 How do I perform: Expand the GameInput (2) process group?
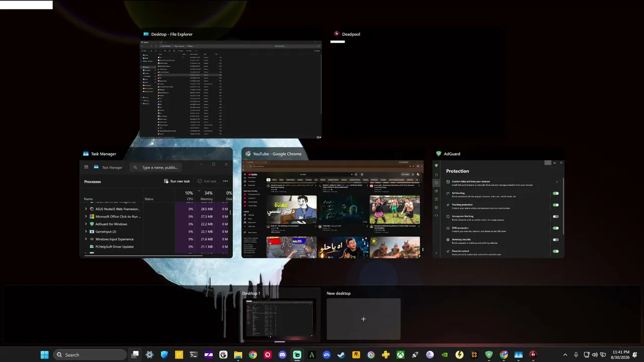pos(86,231)
